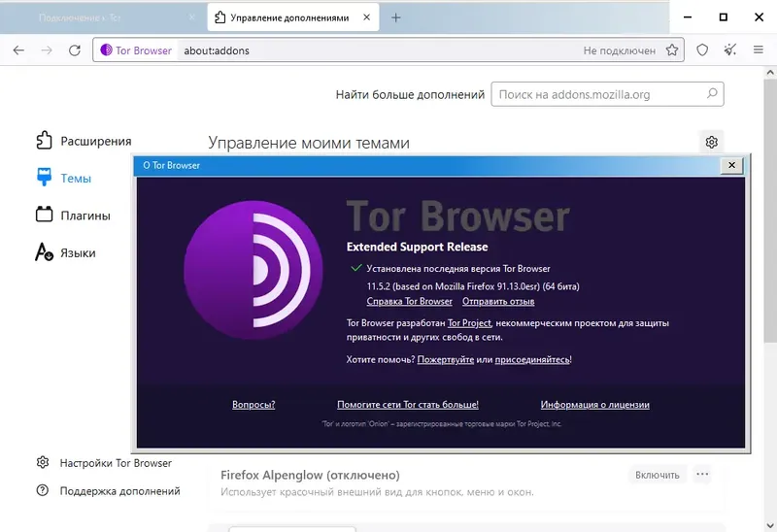Open the shield security level icon
This screenshot has width=777, height=532.
click(x=702, y=50)
